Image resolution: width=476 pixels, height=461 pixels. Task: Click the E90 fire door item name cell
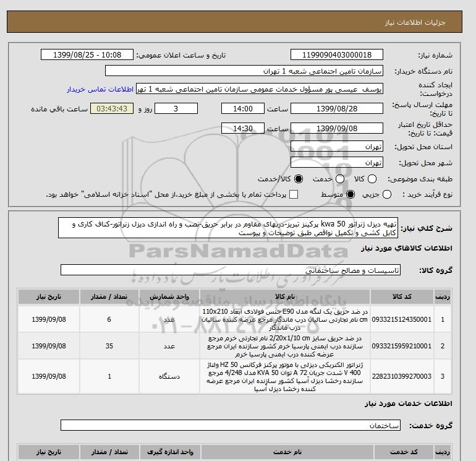pos(285,319)
